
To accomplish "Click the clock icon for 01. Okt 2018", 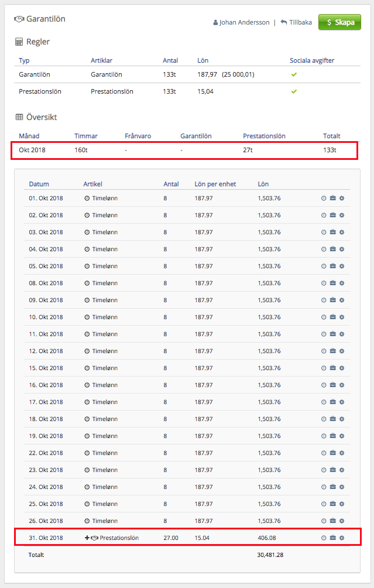I will click(x=324, y=199).
